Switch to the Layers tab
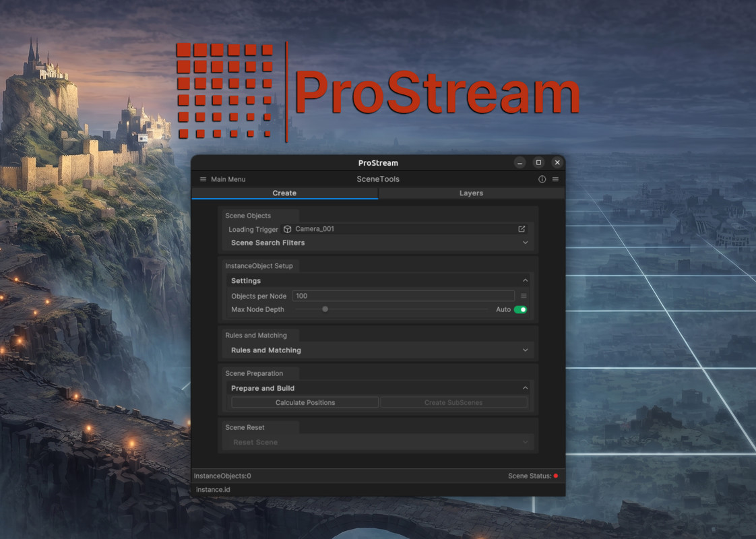The image size is (756, 539). (471, 193)
